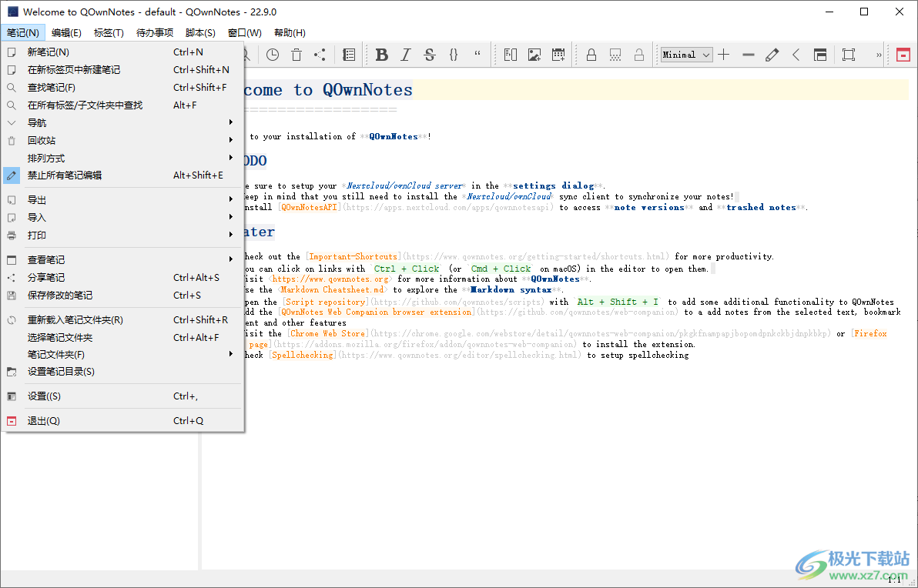The image size is (918, 588).
Task: Toggle the pencil edit-mode icon in the toolbar
Action: pyautogui.click(x=772, y=55)
